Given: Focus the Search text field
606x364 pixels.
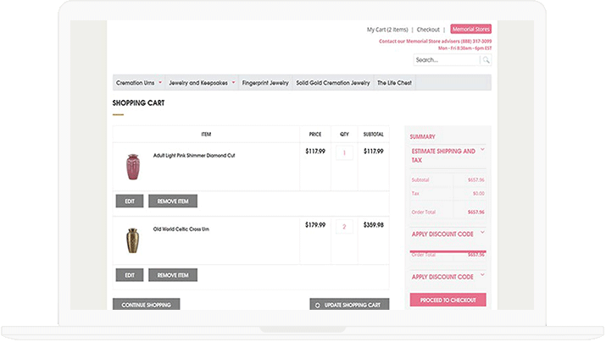Looking at the screenshot, I should (447, 60).
